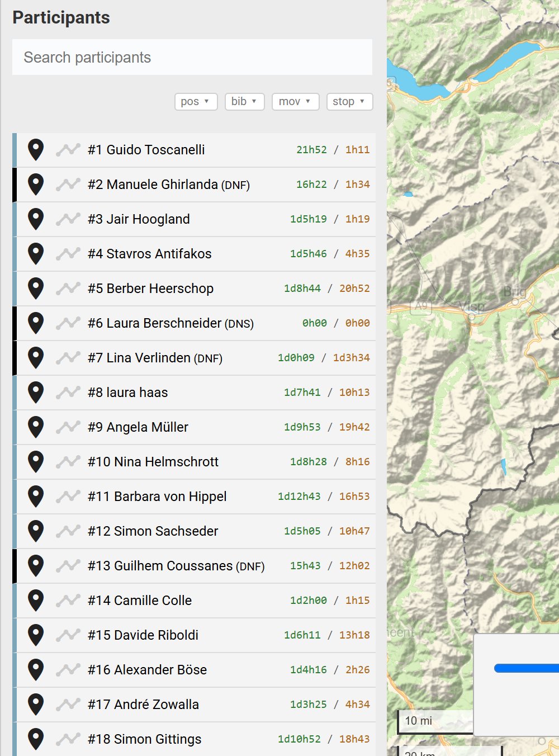Viewport: 559px width, 756px height.
Task: Click the pin icon for Stavros Antifakos
Action: [x=36, y=254]
